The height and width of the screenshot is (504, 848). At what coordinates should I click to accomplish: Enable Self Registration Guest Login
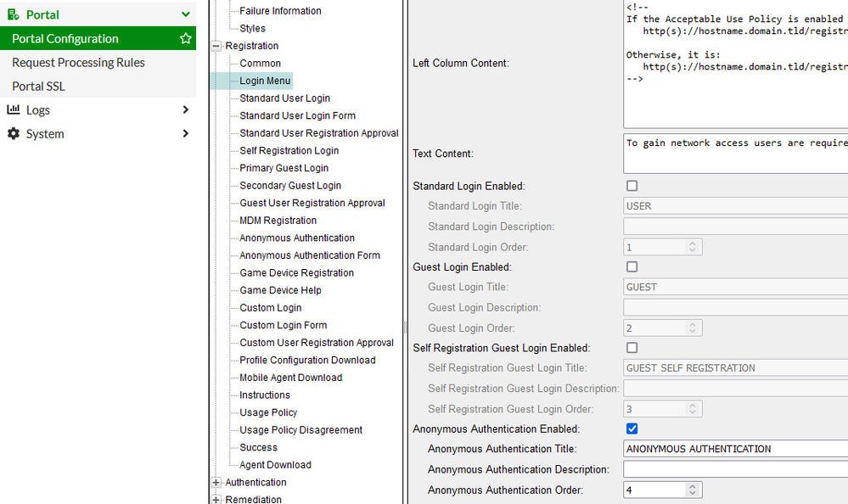click(x=632, y=347)
